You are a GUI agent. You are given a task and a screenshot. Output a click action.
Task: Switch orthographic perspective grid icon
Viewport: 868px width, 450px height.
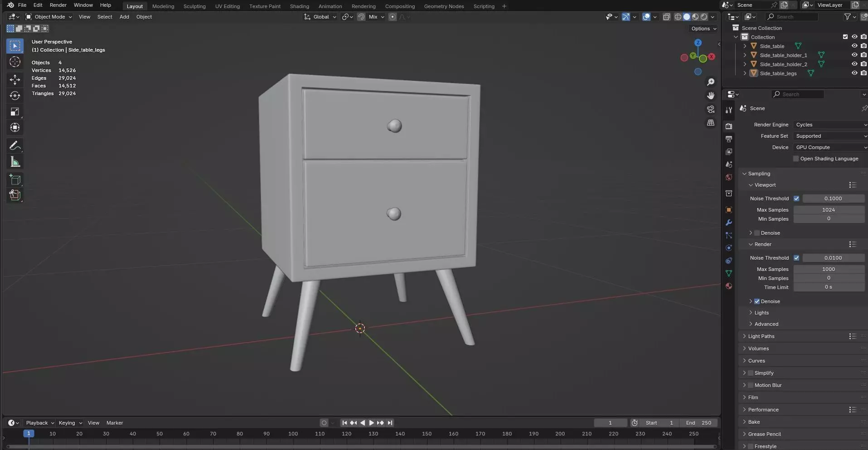coord(711,123)
